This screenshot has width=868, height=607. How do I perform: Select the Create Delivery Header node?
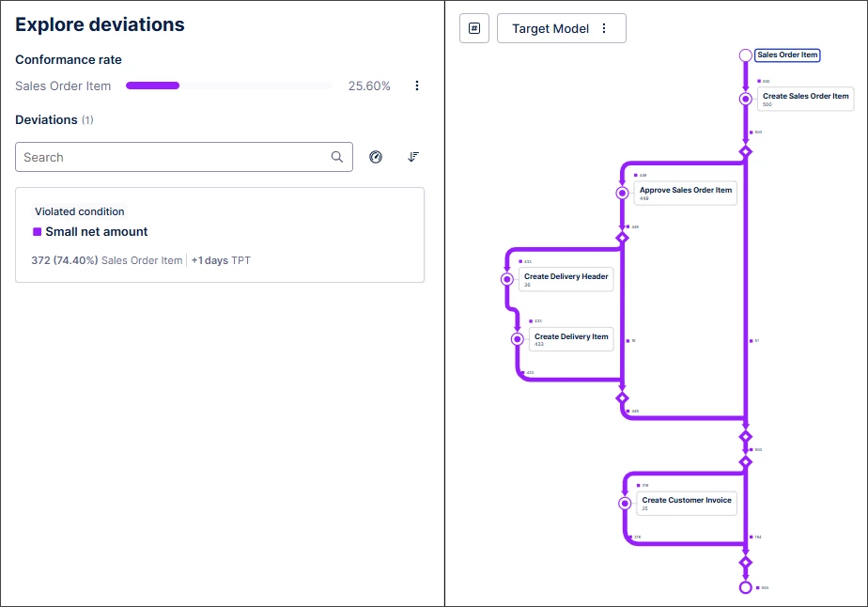(x=566, y=279)
